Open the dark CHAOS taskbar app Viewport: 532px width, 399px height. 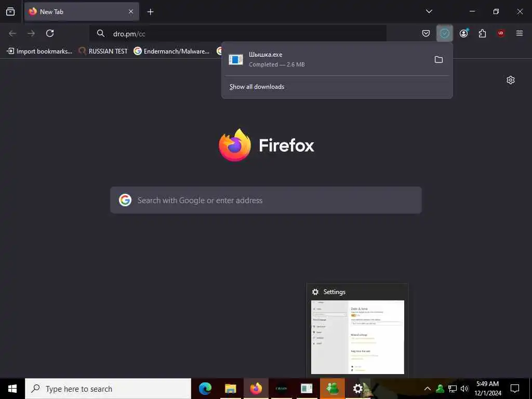tap(281, 389)
